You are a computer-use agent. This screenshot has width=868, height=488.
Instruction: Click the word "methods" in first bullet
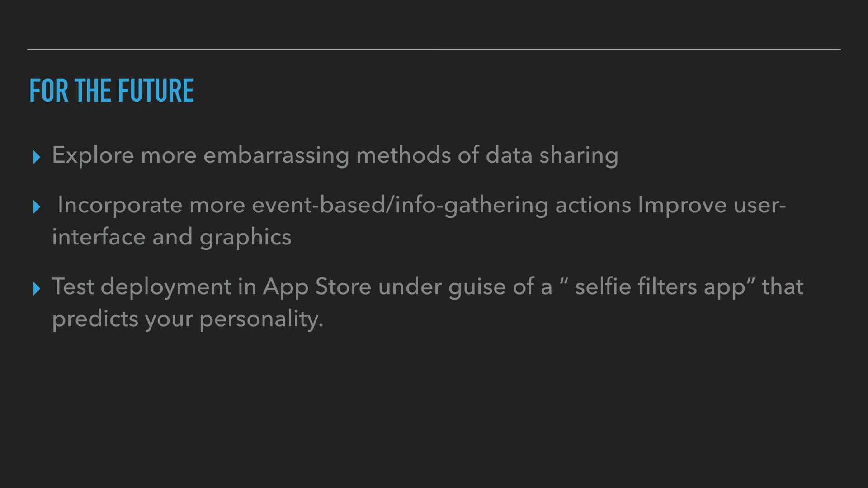[403, 155]
